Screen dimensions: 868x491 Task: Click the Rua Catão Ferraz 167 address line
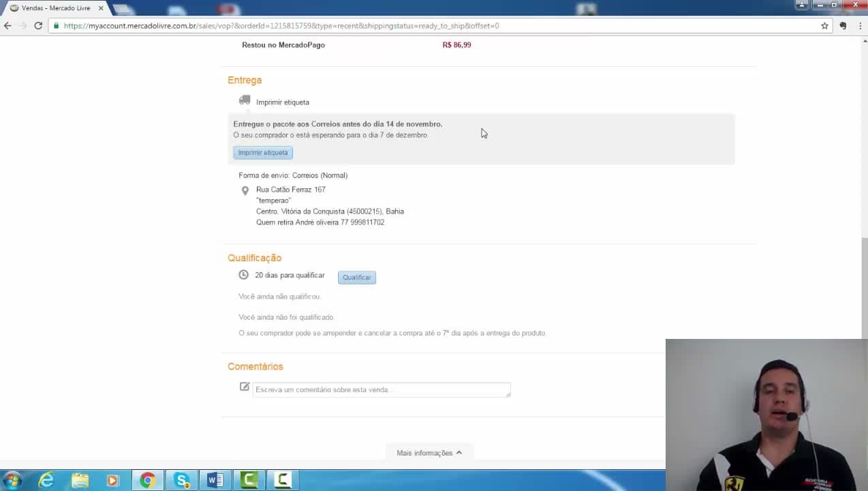pos(291,190)
